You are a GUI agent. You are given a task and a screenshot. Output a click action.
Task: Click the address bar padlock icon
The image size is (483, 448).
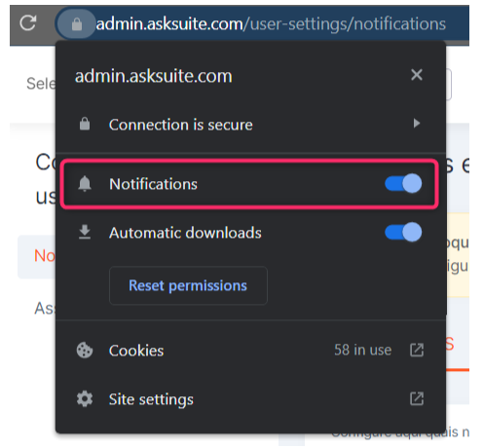coord(77,24)
